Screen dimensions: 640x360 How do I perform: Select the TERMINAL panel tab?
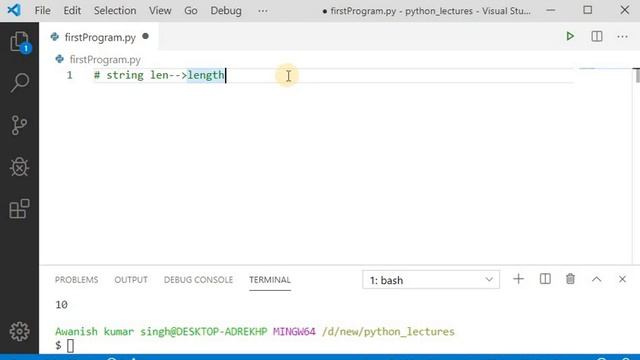[270, 280]
